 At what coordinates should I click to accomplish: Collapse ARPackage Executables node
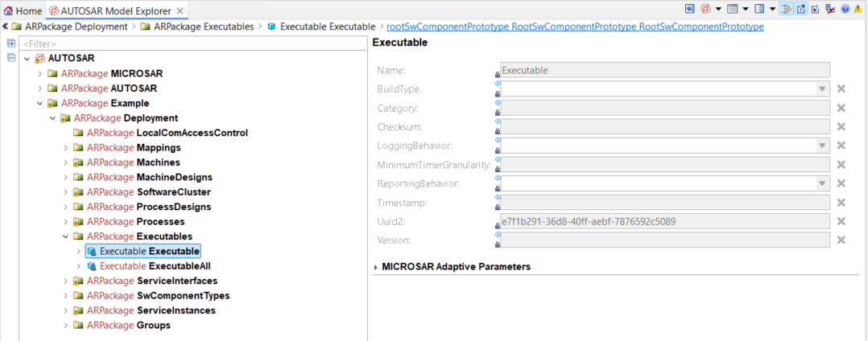[64, 236]
